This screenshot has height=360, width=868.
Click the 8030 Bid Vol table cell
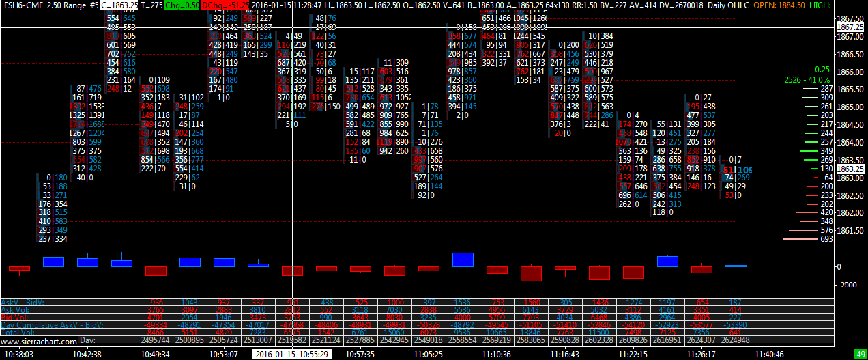(395, 317)
